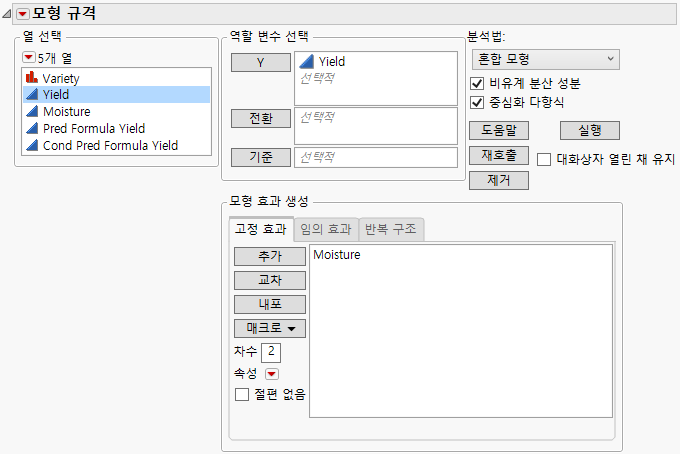Click the 실행 button
680x454 pixels.
tap(590, 130)
